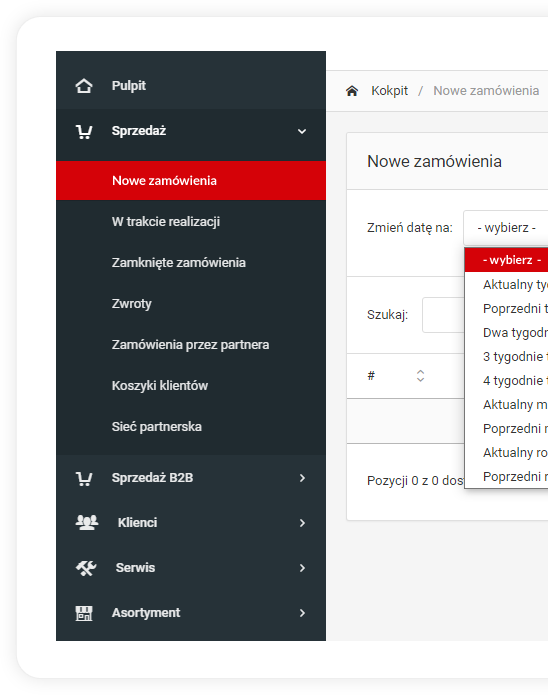Click the breadcrumb home icon
The height and width of the screenshot is (695, 548).
coord(352,91)
